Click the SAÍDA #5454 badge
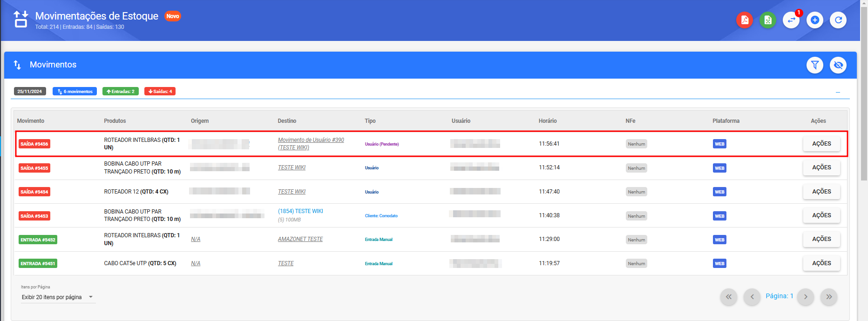This screenshot has width=868, height=321. click(34, 192)
